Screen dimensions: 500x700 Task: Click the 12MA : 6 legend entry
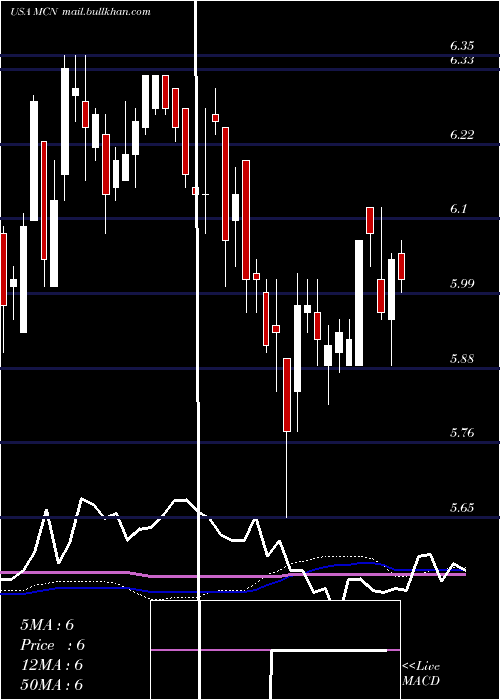pyautogui.click(x=51, y=665)
